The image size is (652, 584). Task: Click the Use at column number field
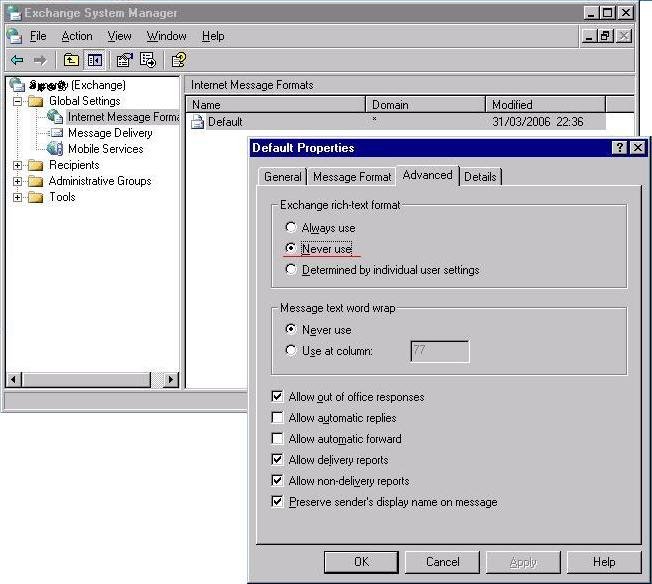[439, 351]
